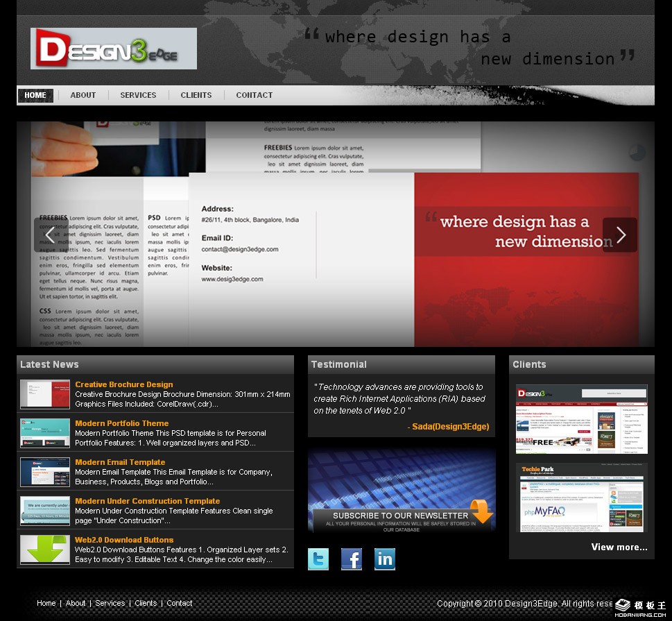Click the Sada(Design3Edge) testimonial author
The height and width of the screenshot is (621, 672).
pos(448,426)
